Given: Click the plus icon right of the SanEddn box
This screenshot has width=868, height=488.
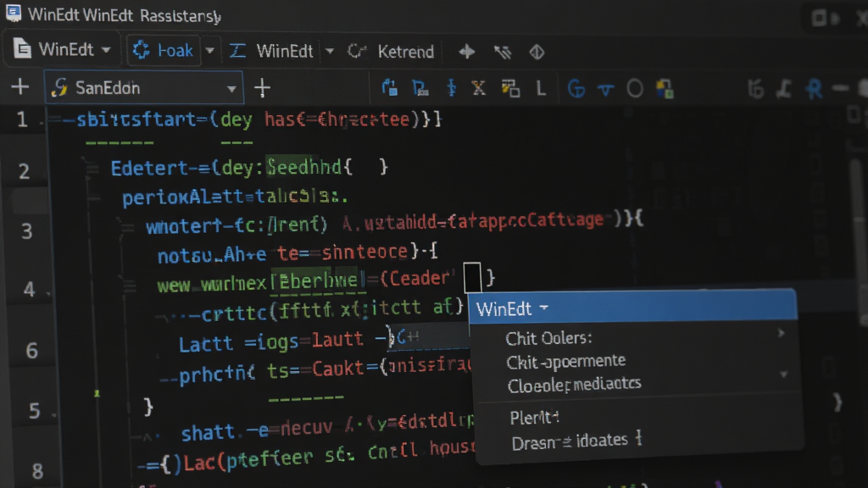Looking at the screenshot, I should [263, 88].
